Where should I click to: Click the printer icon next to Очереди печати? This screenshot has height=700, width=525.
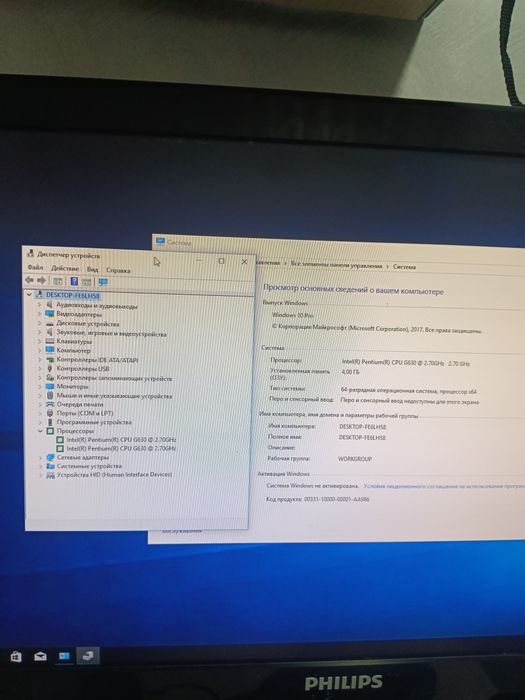point(50,404)
